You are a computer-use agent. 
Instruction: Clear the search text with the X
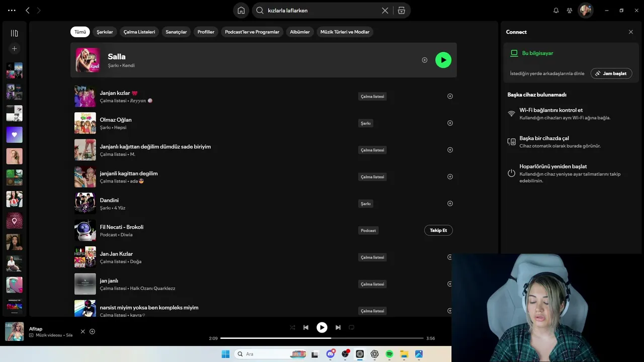(x=385, y=10)
